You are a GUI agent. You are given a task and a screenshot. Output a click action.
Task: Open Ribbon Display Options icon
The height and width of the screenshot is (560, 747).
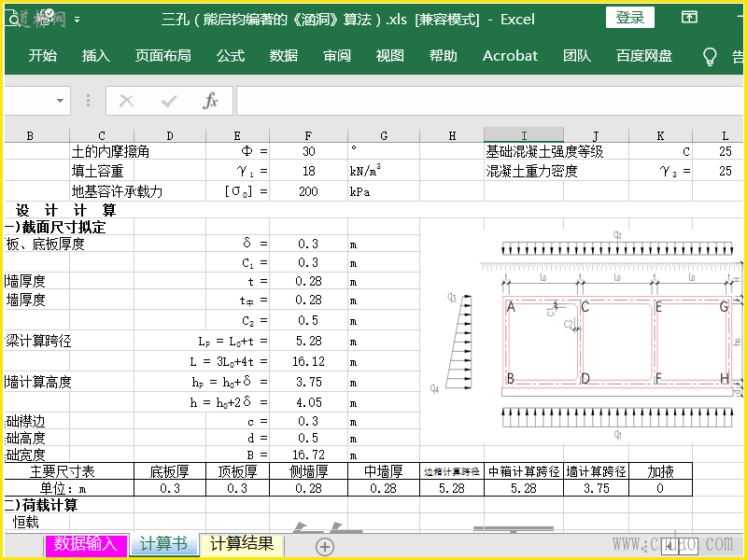coord(689,18)
